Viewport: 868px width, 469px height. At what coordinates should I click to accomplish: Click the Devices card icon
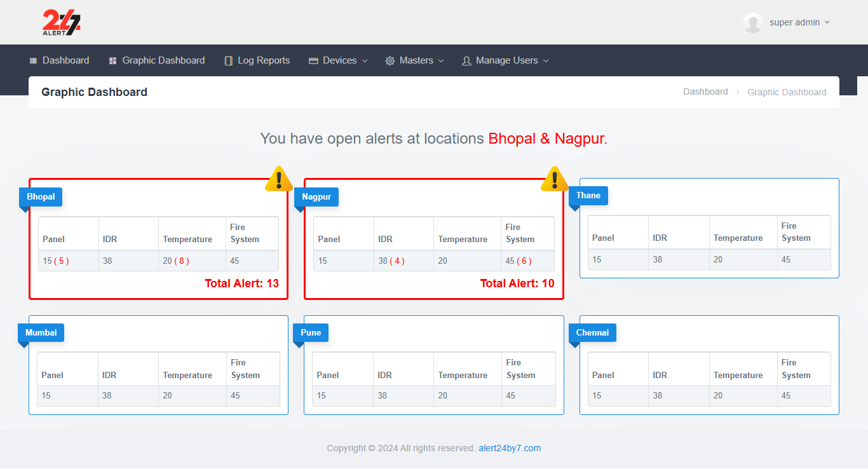point(313,60)
